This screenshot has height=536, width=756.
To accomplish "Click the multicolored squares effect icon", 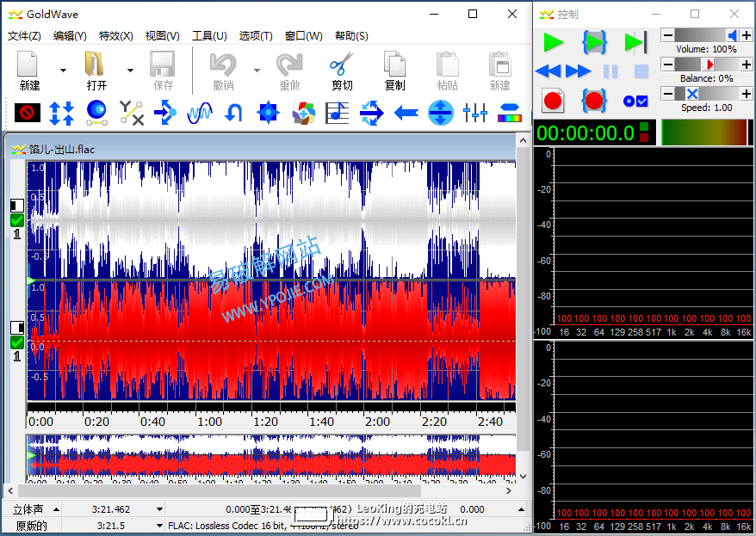I will tap(303, 114).
